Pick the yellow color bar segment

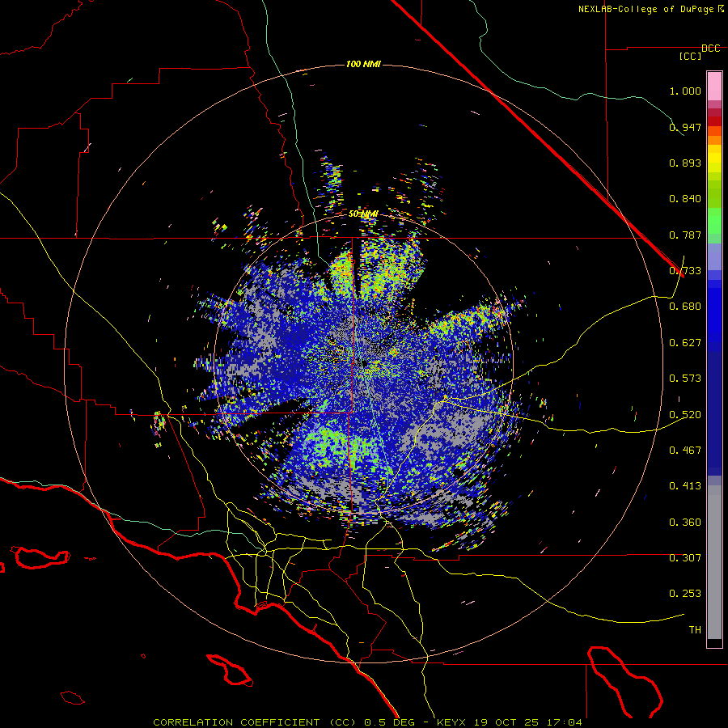point(714,159)
